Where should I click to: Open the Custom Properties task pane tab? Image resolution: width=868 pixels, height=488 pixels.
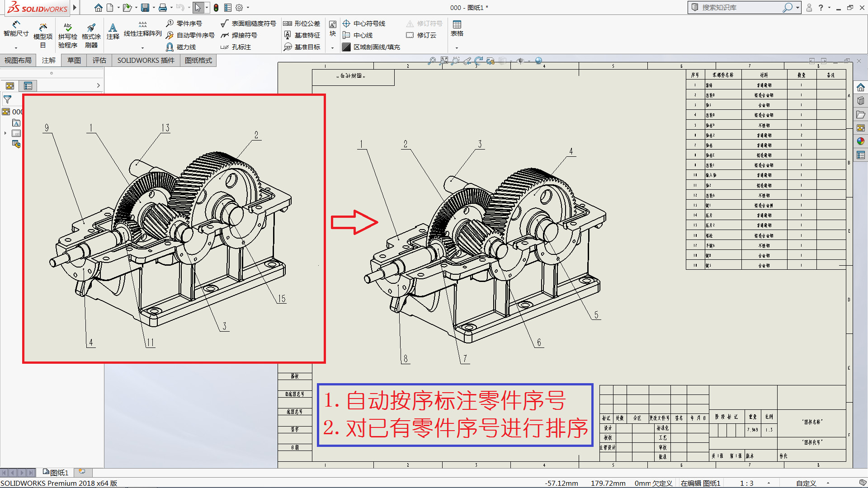860,155
